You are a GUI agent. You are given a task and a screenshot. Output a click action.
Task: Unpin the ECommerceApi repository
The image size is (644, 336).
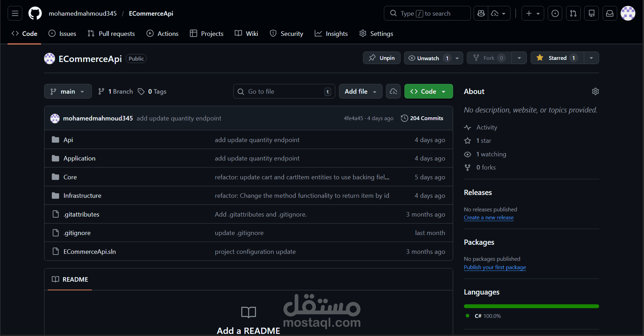tap(381, 58)
